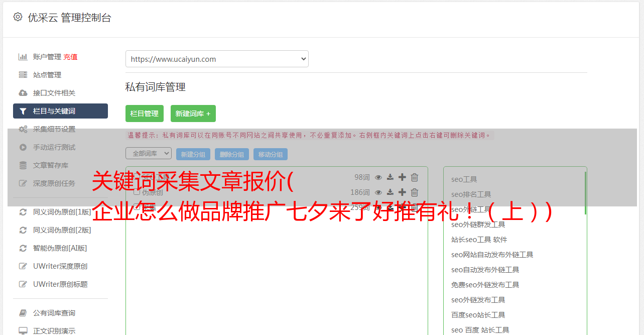Click refresh icon of 同义词伪原创[2版]
The width and height of the screenshot is (644, 335).
23,230
